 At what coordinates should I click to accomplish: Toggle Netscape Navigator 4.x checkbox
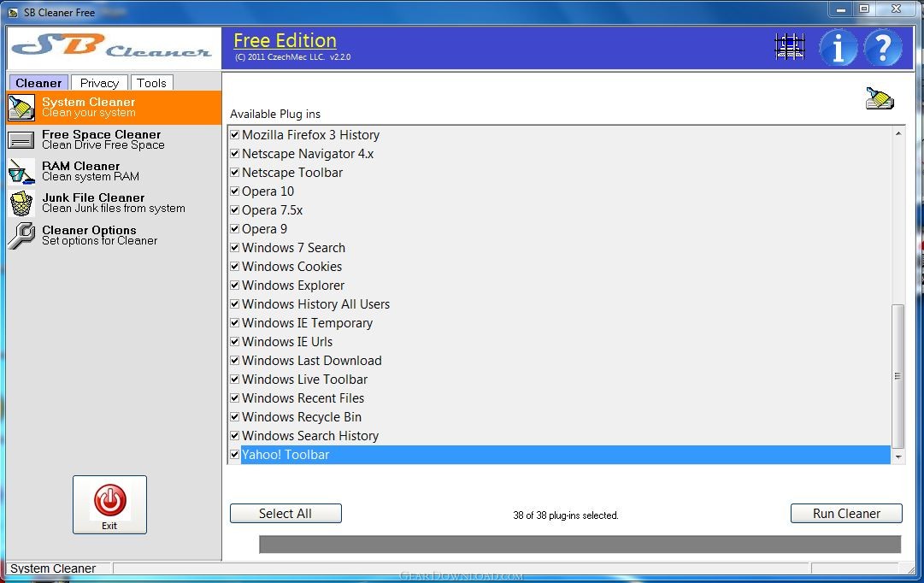(x=234, y=154)
